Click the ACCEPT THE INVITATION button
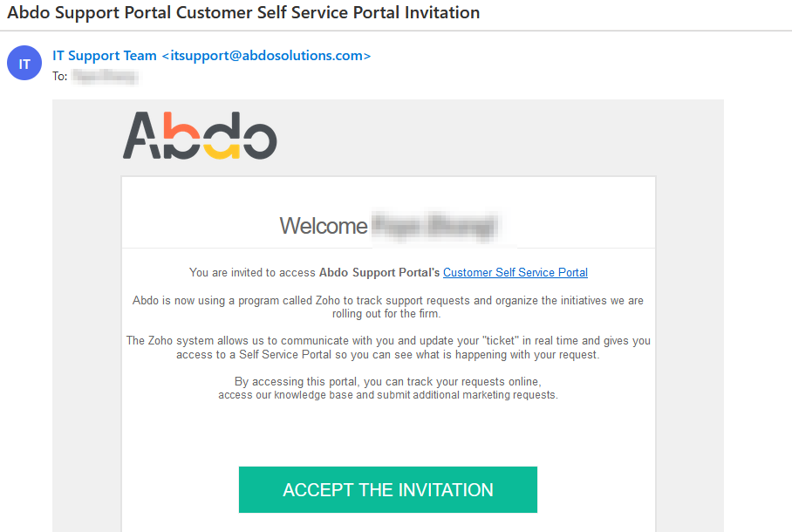 (388, 489)
